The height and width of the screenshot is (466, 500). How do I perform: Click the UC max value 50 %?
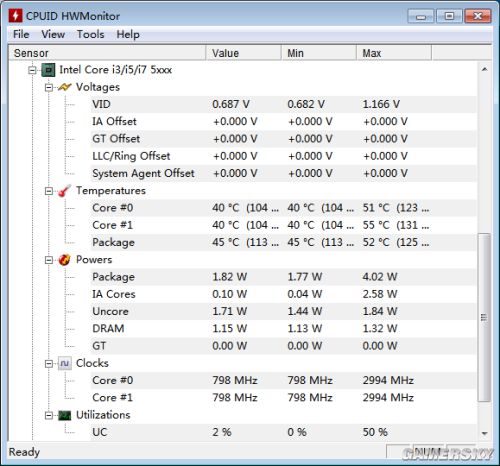pos(375,432)
